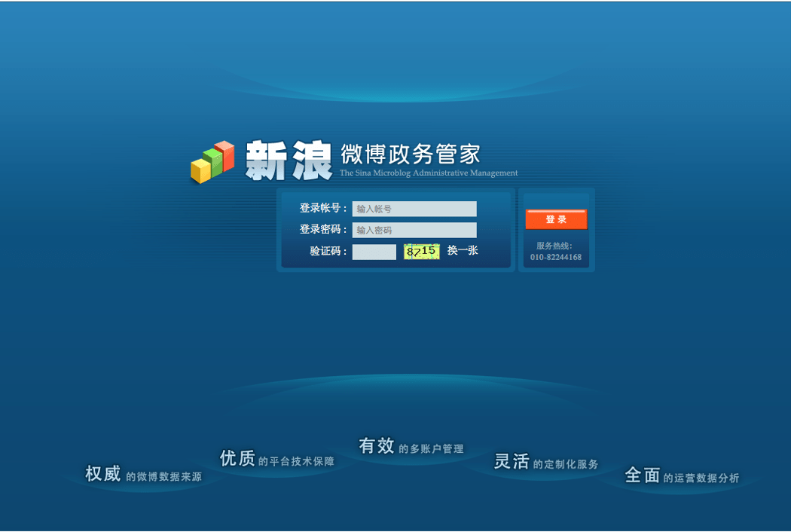The image size is (791, 532).
Task: Click the orange 登录 button
Action: 556,219
